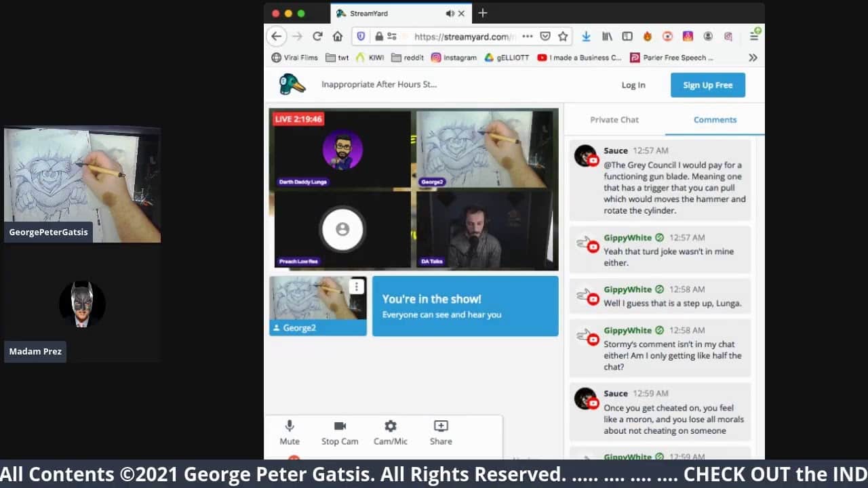
Task: Switch to the Private Chat tab
Action: (614, 120)
